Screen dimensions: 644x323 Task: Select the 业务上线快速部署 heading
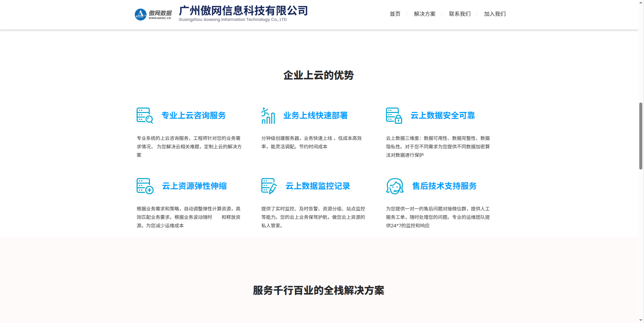pyautogui.click(x=315, y=115)
